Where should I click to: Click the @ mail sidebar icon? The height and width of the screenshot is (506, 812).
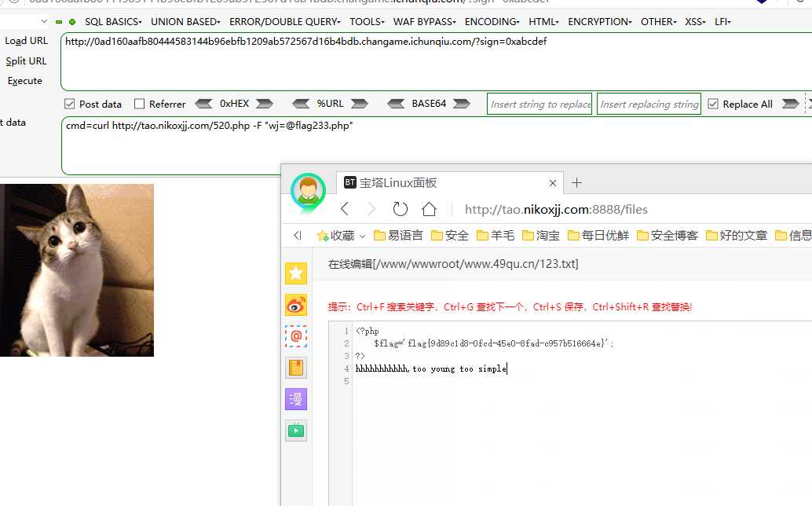click(x=296, y=336)
